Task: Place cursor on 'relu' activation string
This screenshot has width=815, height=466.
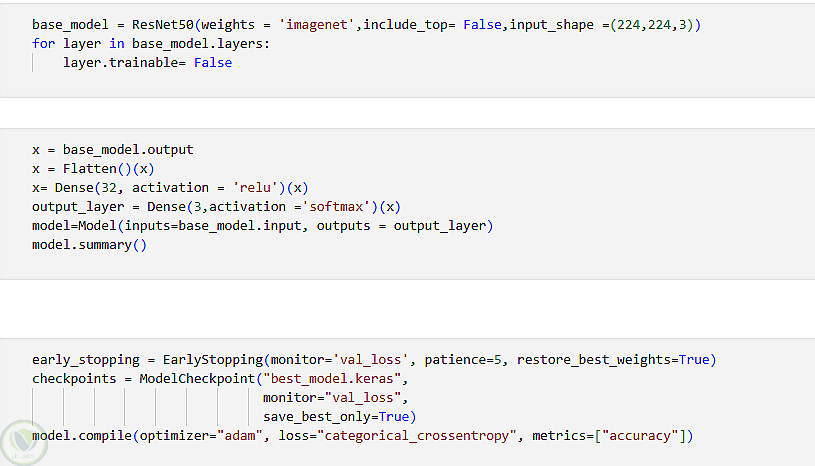Action: pos(255,188)
